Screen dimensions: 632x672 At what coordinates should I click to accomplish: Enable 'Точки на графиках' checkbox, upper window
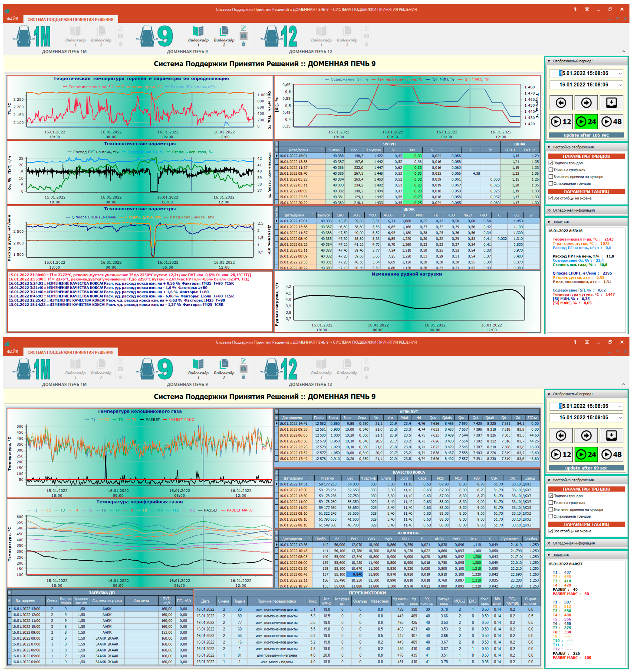pyautogui.click(x=551, y=170)
